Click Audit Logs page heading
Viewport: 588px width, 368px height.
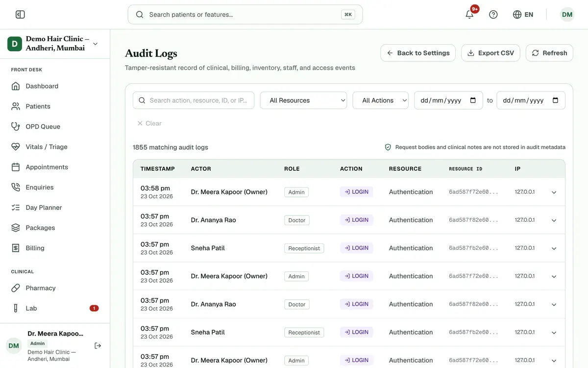151,53
